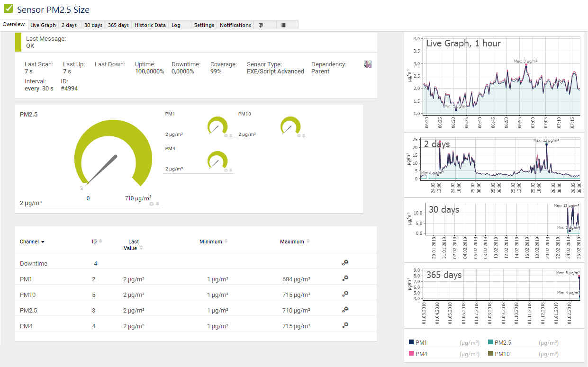The image size is (588, 367).
Task: Select the PM1 row in channel table
Action: point(196,279)
